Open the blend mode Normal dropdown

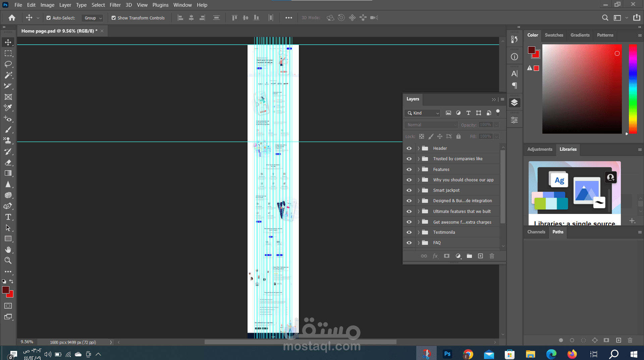tap(431, 125)
